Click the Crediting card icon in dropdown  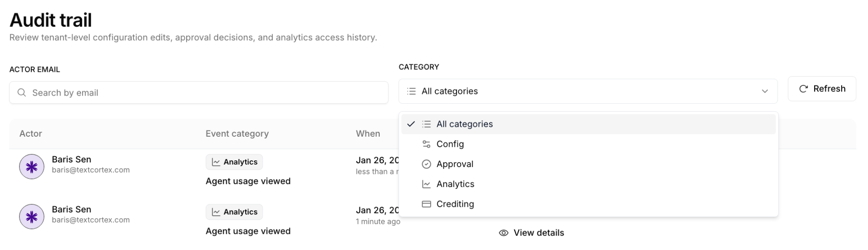click(x=426, y=204)
